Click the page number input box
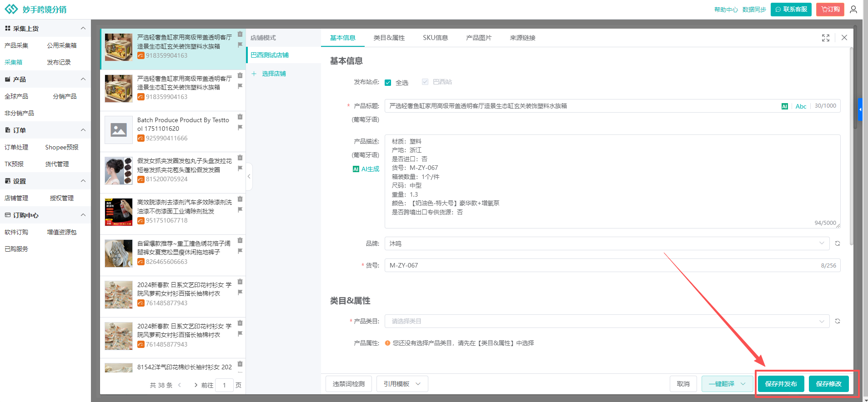868x402 pixels. 224,385
